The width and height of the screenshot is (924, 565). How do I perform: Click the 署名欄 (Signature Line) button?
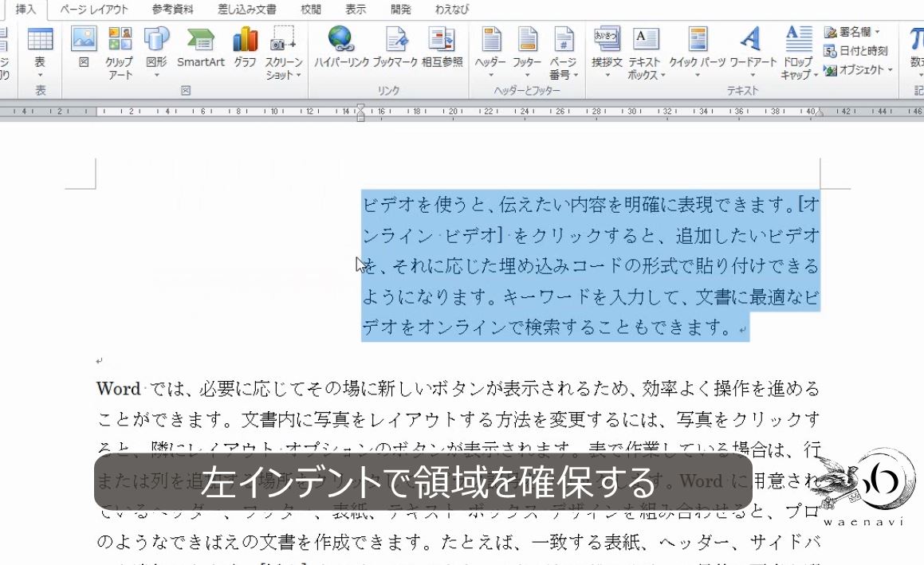(x=847, y=32)
